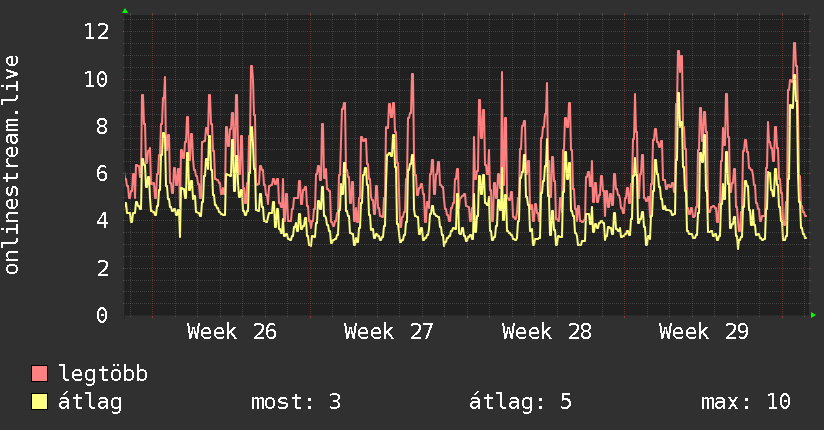Click the Week 29 axis label
Viewport: 824px width, 430px height.
coord(704,332)
